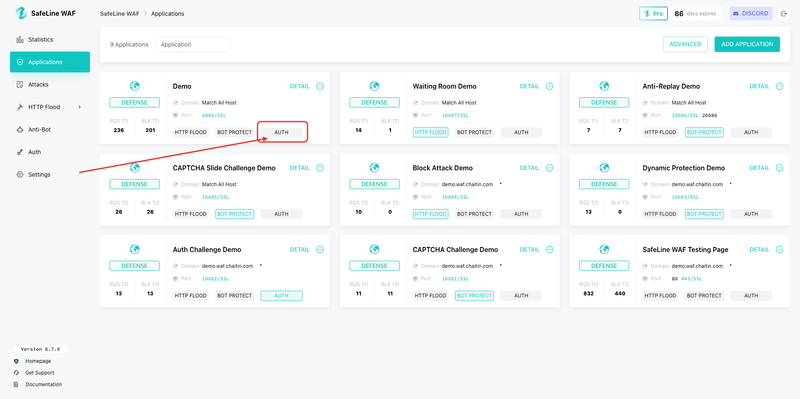
Task: Click the SafeLine WAF logo icon
Action: point(21,13)
